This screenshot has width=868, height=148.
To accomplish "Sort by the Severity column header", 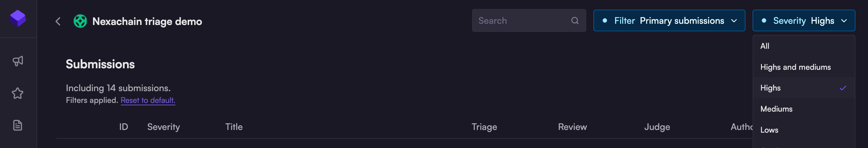I will [163, 127].
